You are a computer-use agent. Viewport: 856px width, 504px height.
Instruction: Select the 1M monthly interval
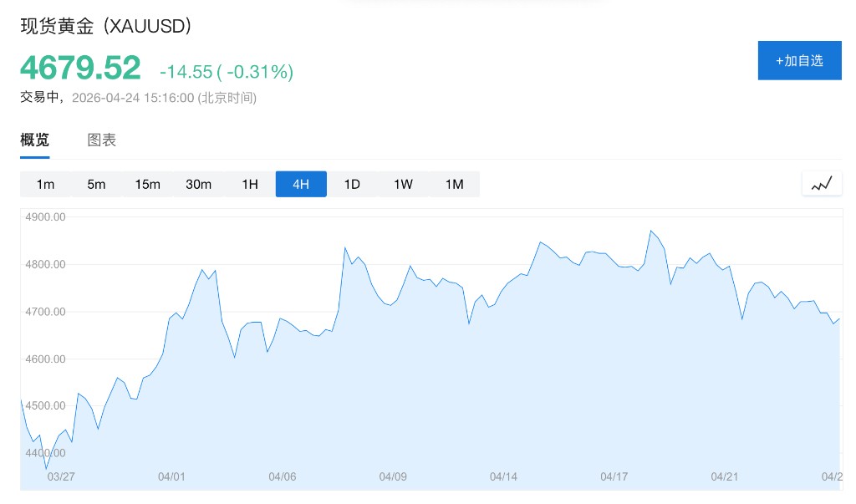(x=454, y=184)
